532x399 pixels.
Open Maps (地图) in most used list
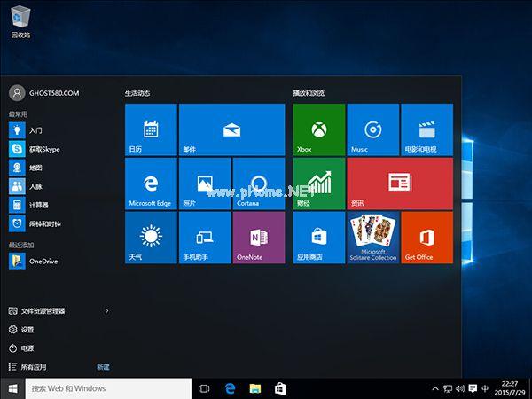(x=59, y=168)
